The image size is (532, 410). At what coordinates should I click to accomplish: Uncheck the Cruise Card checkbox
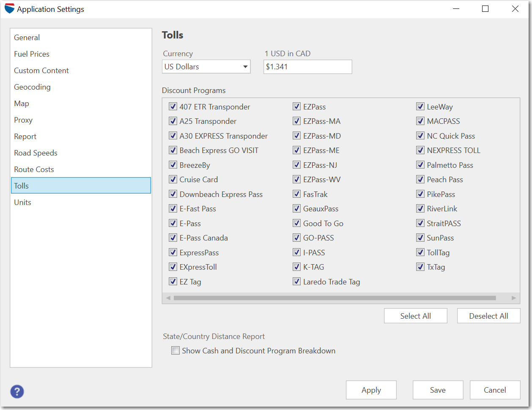173,180
